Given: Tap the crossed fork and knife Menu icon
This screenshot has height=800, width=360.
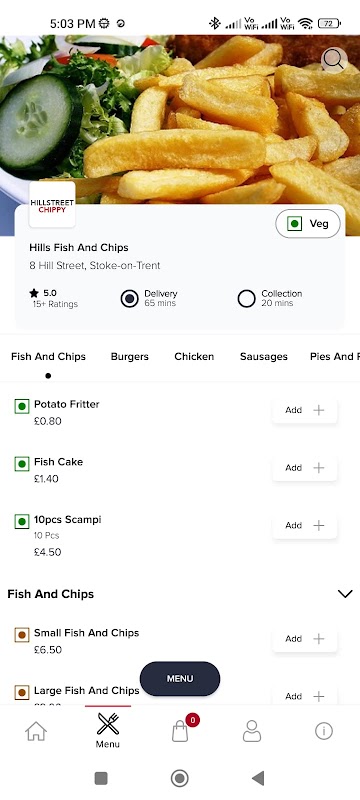Looking at the screenshot, I should (x=108, y=723).
